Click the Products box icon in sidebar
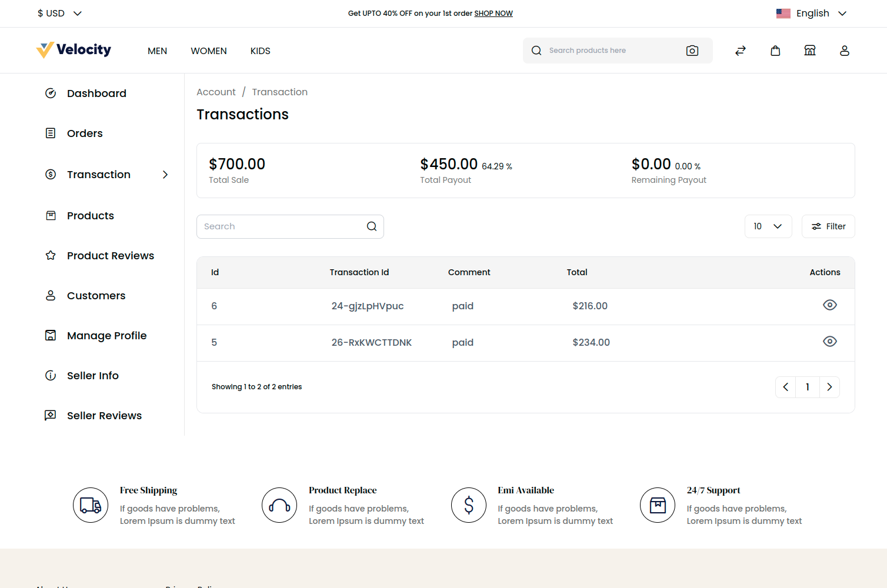The width and height of the screenshot is (887, 588). pyautogui.click(x=51, y=215)
